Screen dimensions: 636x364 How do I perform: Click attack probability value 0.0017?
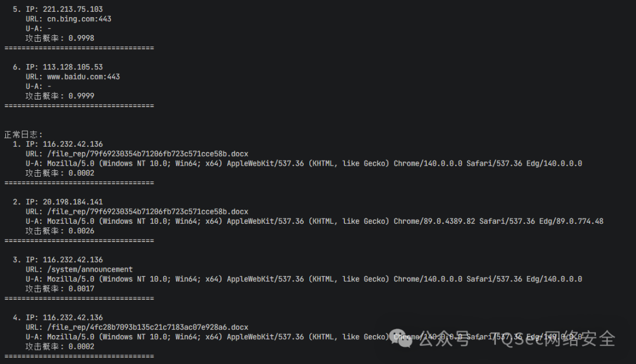tap(81, 289)
